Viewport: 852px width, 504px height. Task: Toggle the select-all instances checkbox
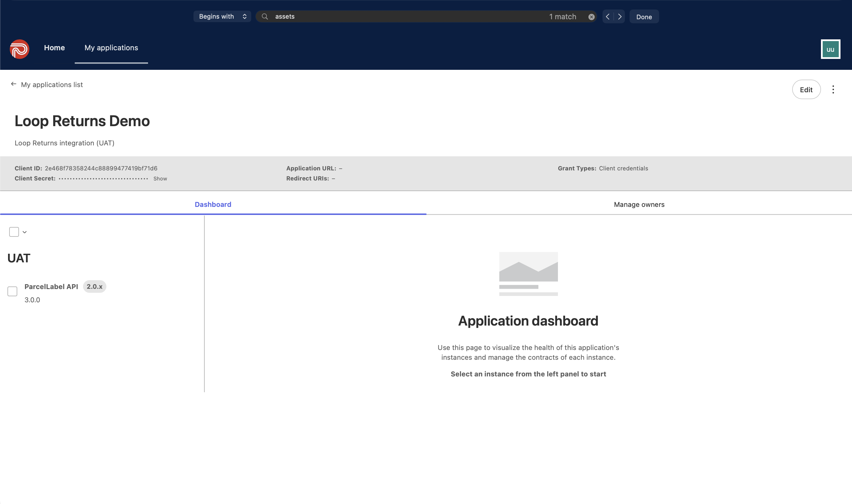(14, 232)
